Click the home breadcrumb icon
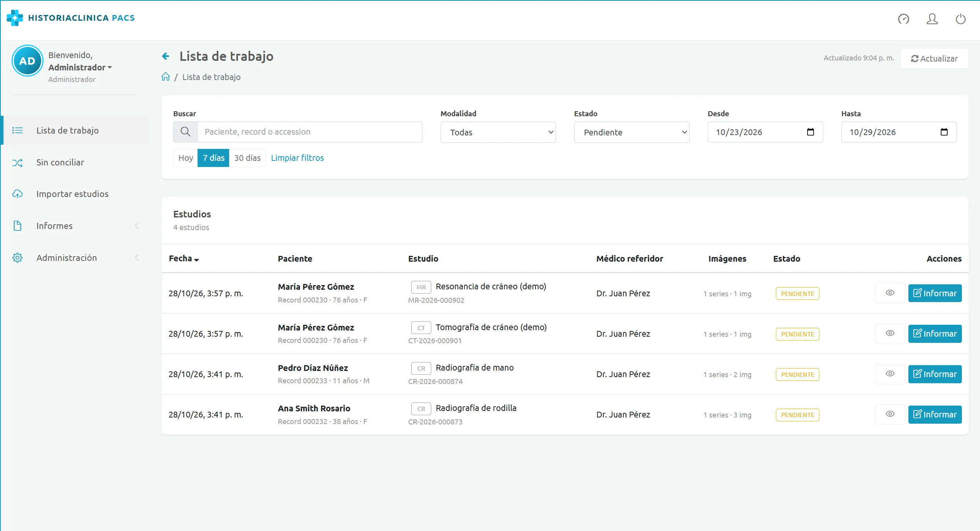The height and width of the screenshot is (531, 980). (x=166, y=77)
